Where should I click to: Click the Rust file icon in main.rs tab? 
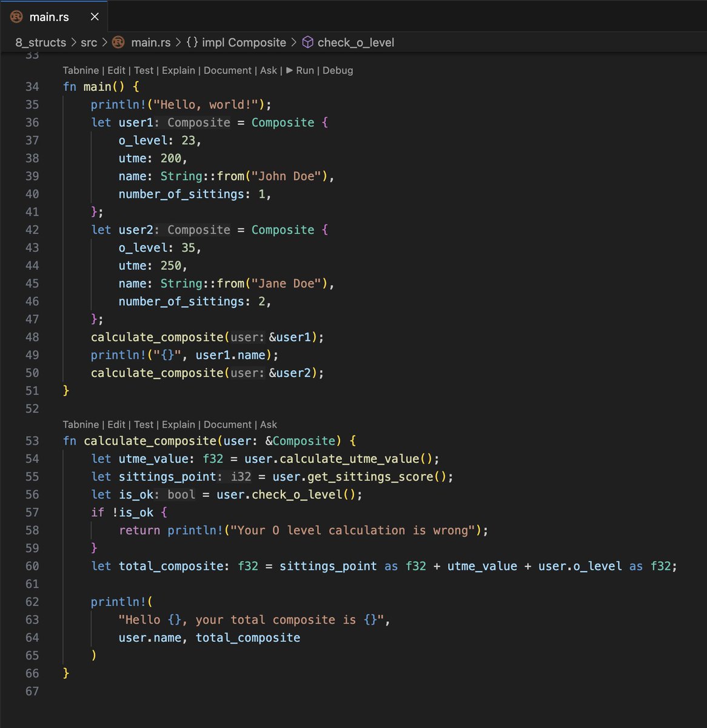16,17
